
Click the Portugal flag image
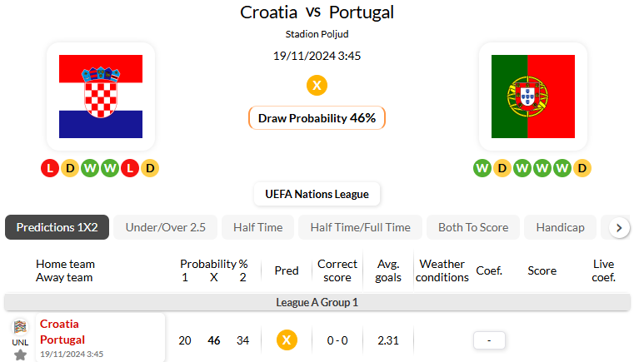[533, 97]
